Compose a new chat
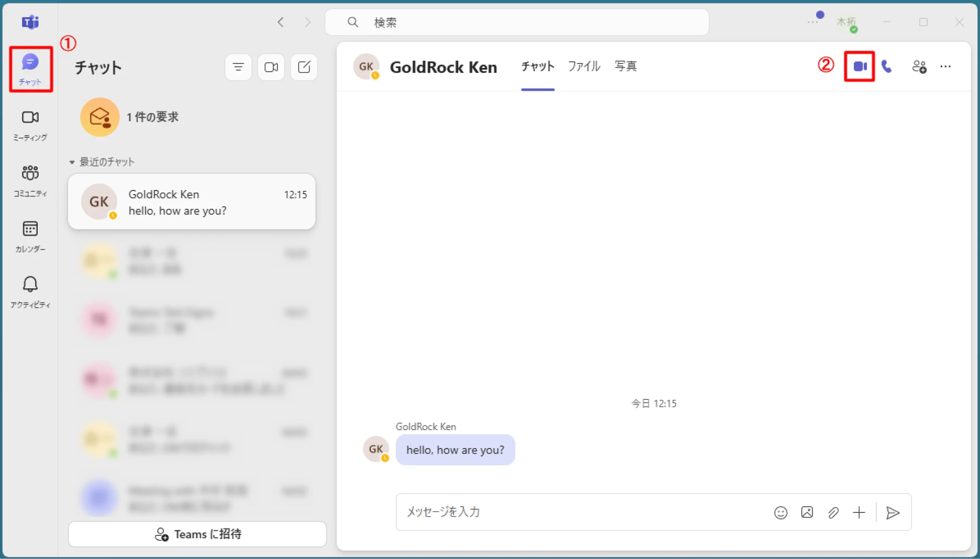The width and height of the screenshot is (980, 559). [304, 67]
